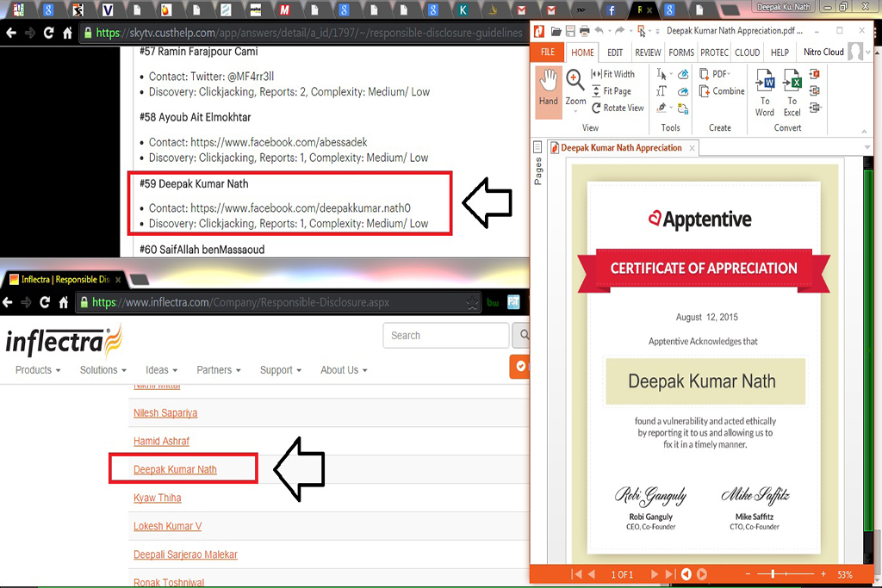
Task: Switch to the FORMS ribbon tab
Action: point(681,53)
